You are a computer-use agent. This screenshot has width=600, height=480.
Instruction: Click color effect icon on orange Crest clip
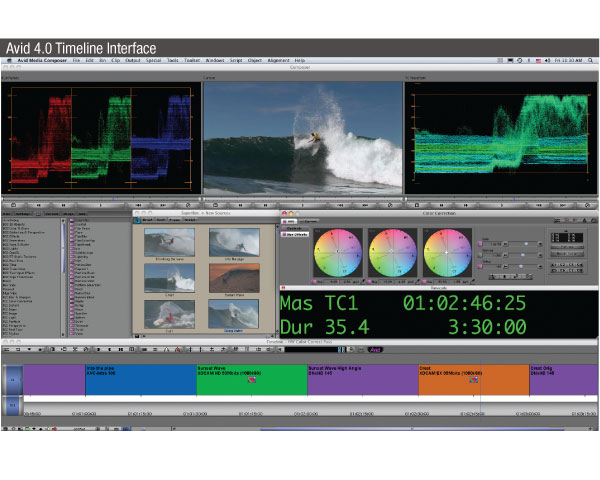pyautogui.click(x=474, y=380)
